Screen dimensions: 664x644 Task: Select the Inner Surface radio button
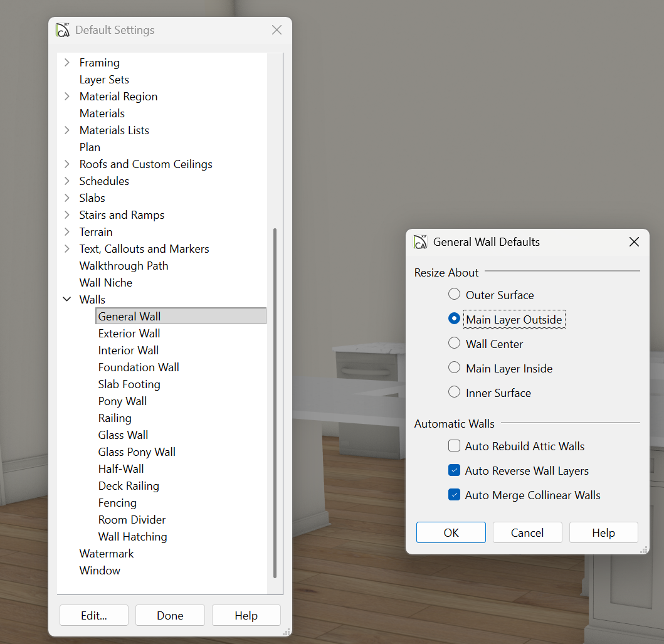click(x=455, y=393)
